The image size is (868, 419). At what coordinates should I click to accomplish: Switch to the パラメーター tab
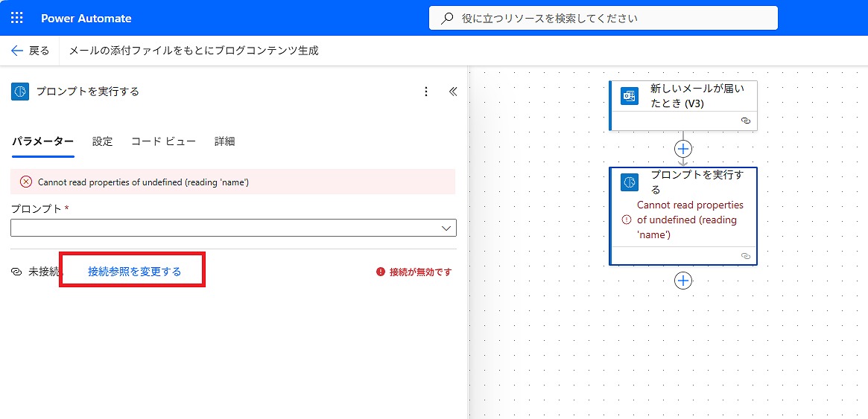pos(42,141)
